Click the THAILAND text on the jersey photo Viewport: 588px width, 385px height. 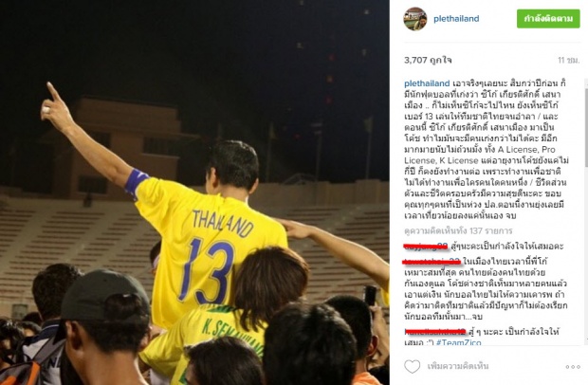(x=223, y=223)
